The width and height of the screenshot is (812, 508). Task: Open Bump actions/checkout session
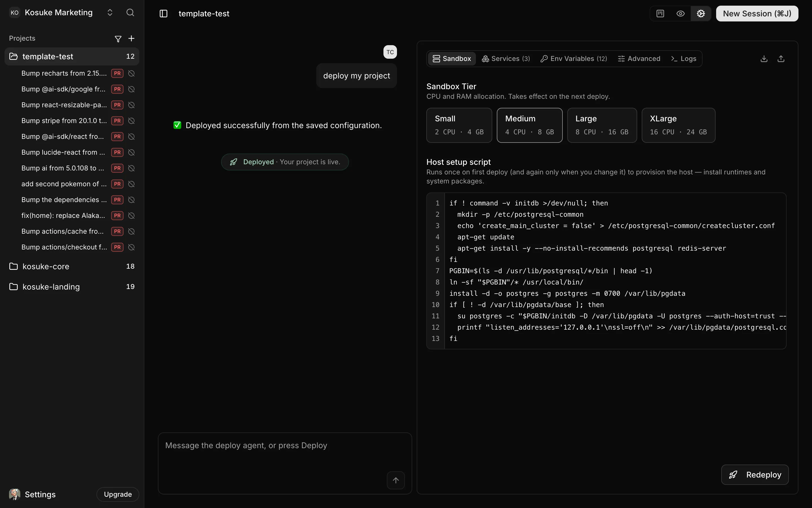64,247
